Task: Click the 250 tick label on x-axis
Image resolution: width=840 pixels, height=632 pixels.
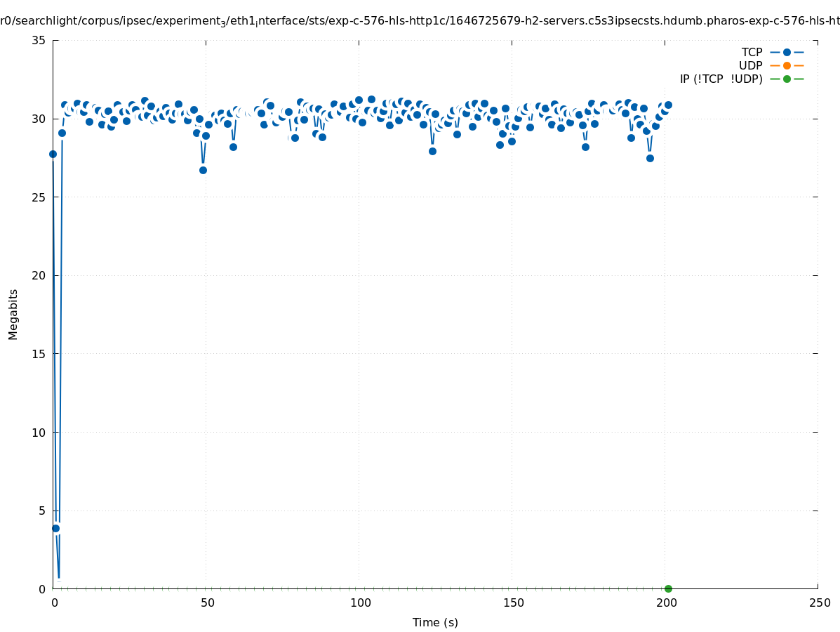Action: tap(819, 603)
